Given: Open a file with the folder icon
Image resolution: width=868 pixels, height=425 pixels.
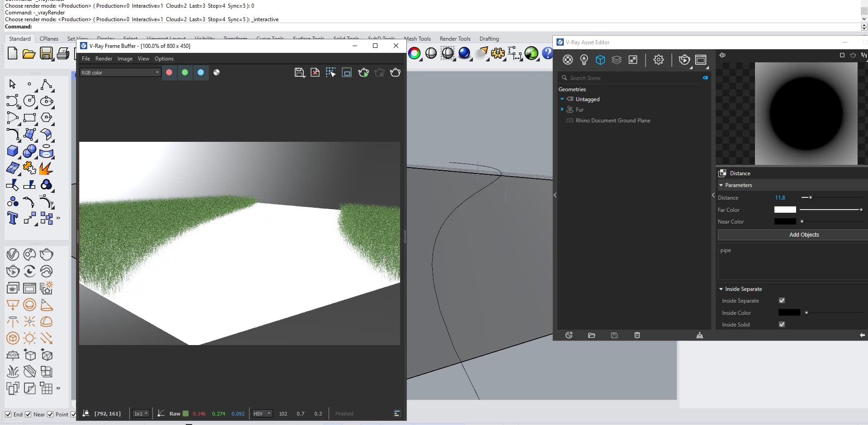Looking at the screenshot, I should pyautogui.click(x=29, y=54).
